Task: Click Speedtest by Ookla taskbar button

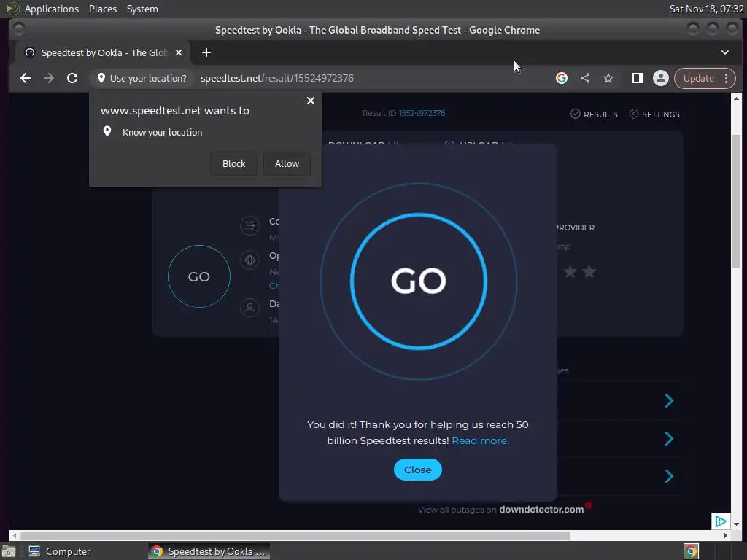Action: [x=209, y=551]
